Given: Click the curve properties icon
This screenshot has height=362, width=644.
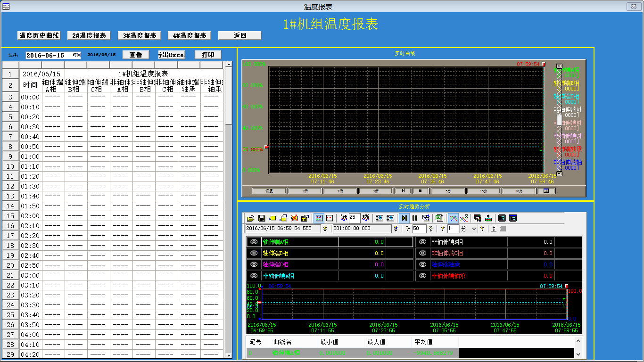Looking at the screenshot, I should [305, 218].
